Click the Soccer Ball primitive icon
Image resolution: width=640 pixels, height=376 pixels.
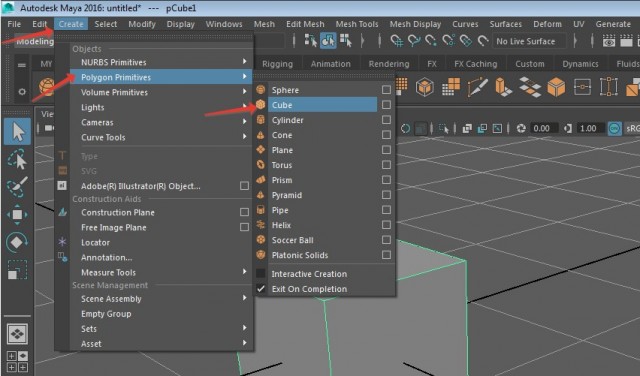[261, 240]
